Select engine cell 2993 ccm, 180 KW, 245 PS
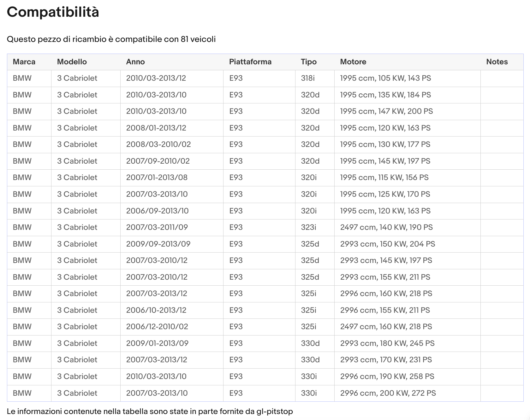 click(x=407, y=343)
